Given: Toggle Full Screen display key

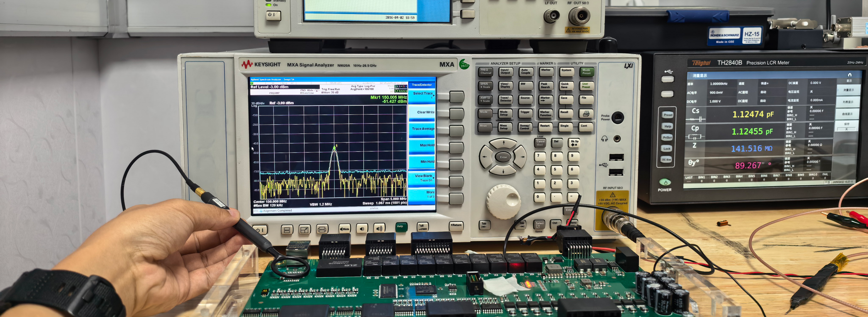Looking at the screenshot, I should click(423, 227).
